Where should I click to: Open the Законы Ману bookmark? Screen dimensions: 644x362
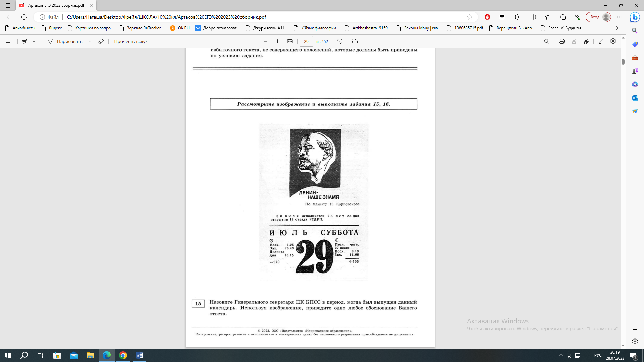[x=419, y=28]
